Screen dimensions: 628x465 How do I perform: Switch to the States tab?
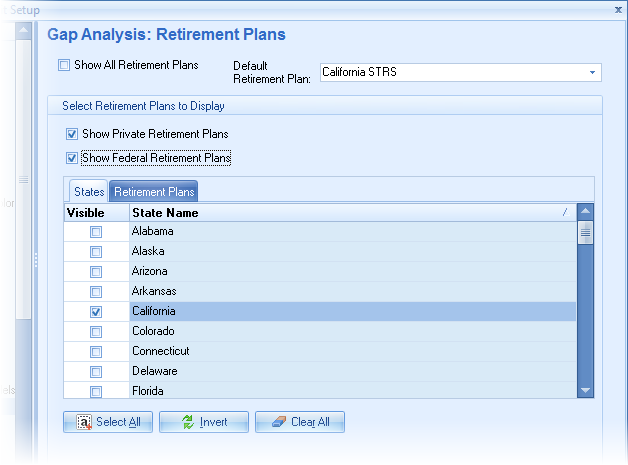click(89, 191)
